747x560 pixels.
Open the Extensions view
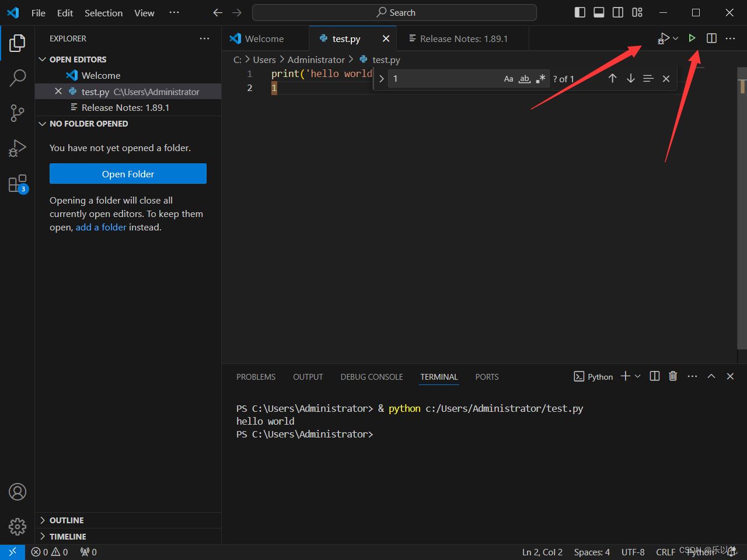17,183
